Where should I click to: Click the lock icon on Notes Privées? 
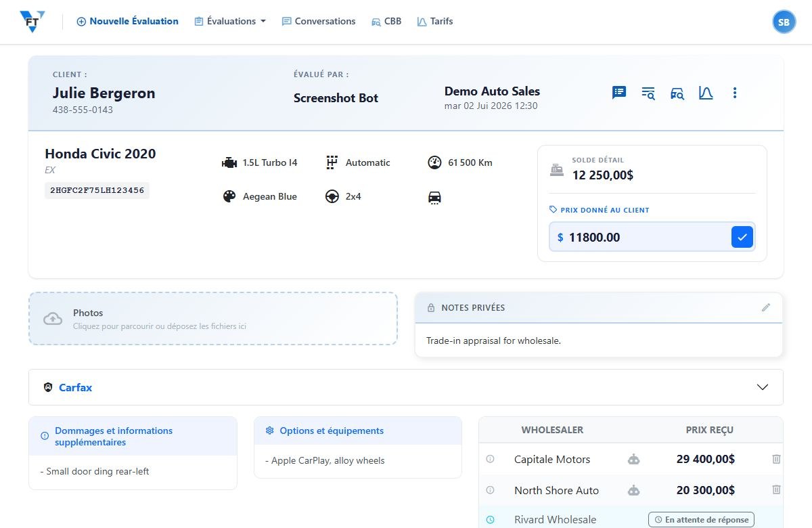coord(431,308)
